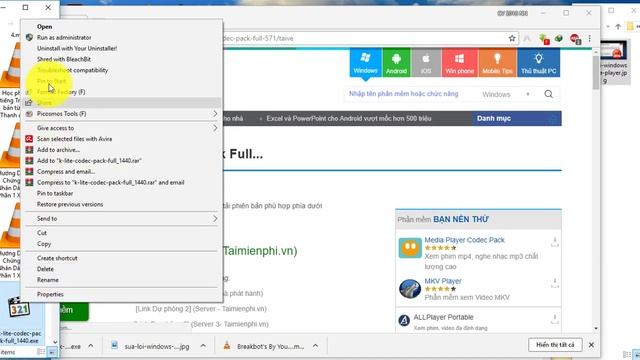
Task: Open the Thủ thuật PC tab
Action: click(539, 62)
